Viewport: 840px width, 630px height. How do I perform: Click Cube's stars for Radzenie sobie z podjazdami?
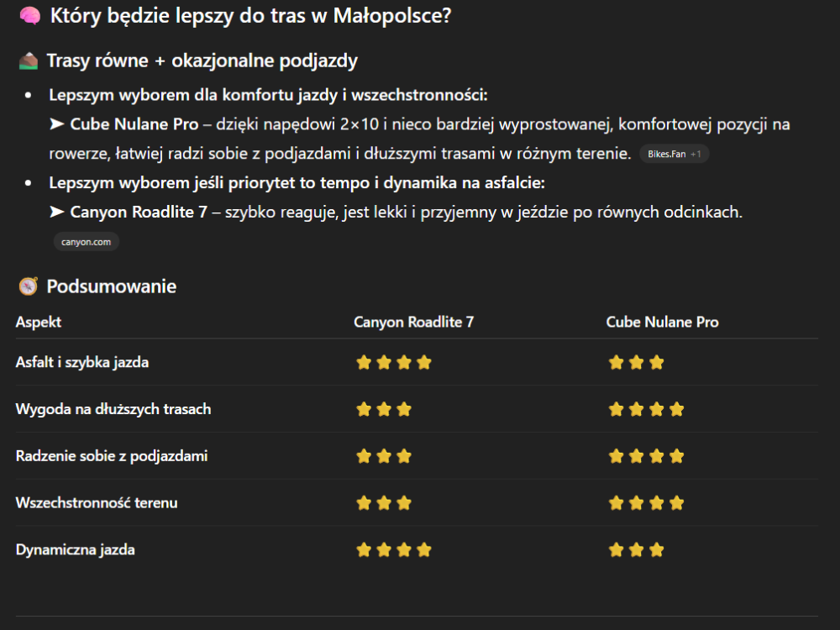[x=646, y=457]
